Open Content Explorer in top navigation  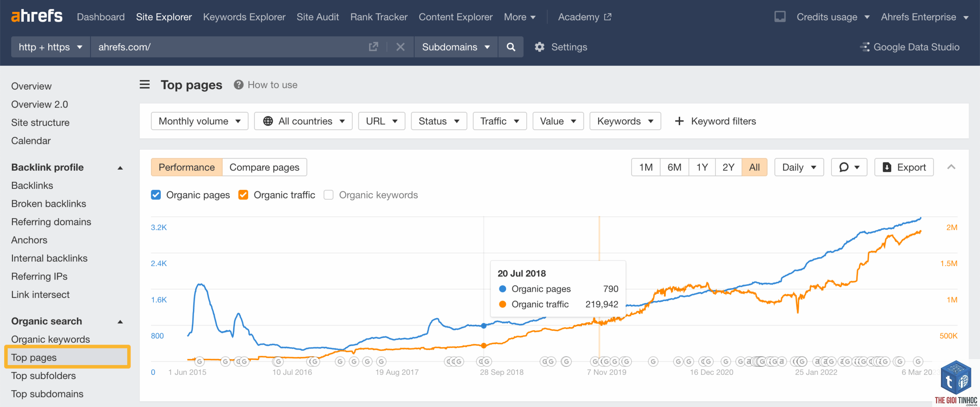coord(456,17)
